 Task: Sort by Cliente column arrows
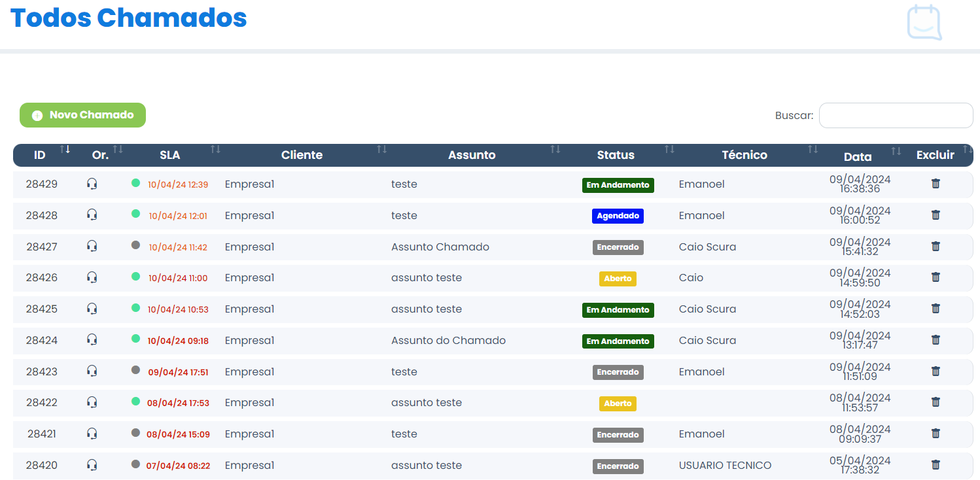coord(381,150)
